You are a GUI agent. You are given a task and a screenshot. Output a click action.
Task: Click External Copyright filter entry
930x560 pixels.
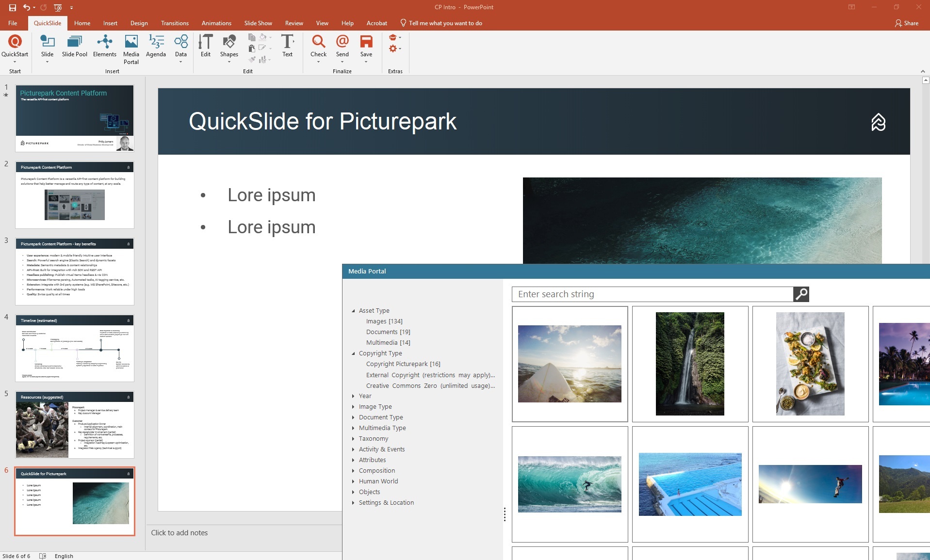(x=430, y=375)
